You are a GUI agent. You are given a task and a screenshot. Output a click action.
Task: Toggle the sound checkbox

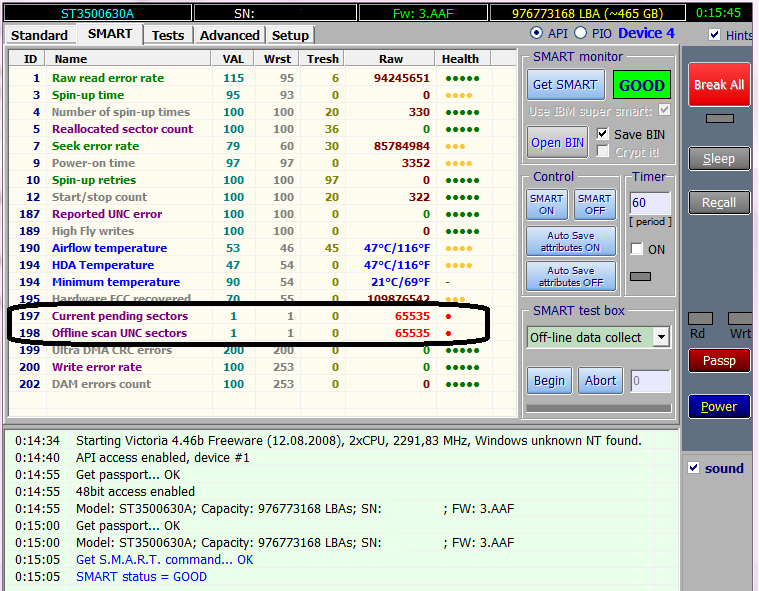(x=694, y=468)
